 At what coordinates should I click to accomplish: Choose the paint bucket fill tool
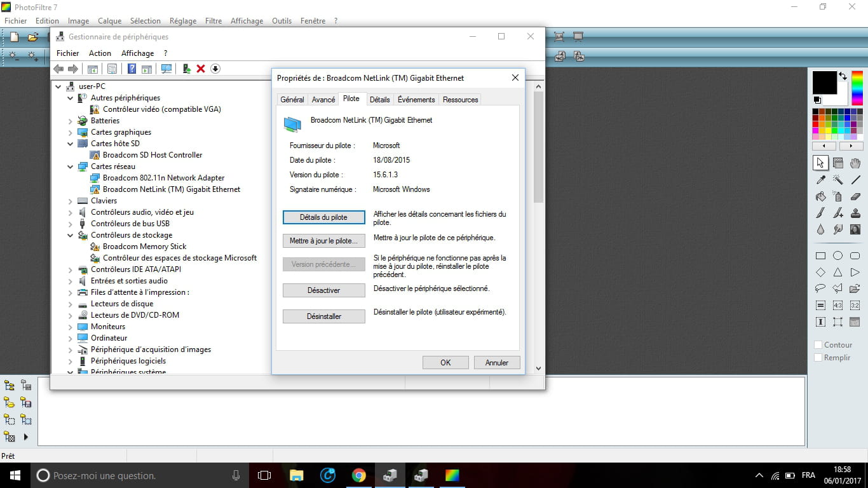pyautogui.click(x=820, y=196)
